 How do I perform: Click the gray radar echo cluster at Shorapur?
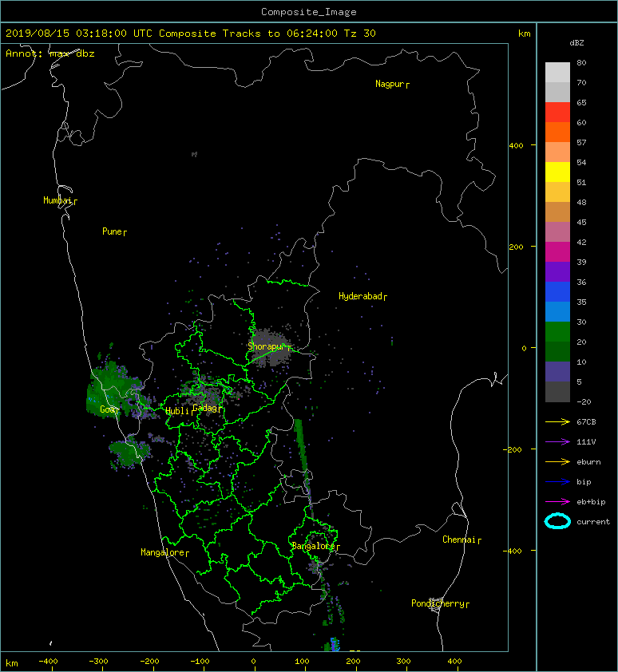(x=270, y=347)
